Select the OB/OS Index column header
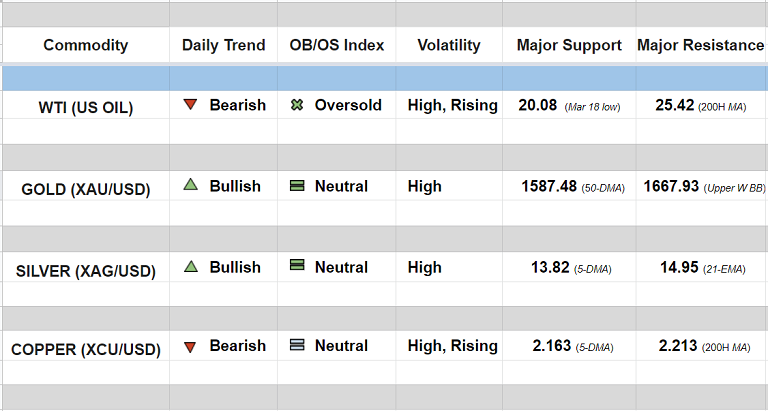The width and height of the screenshot is (768, 411). (x=337, y=45)
